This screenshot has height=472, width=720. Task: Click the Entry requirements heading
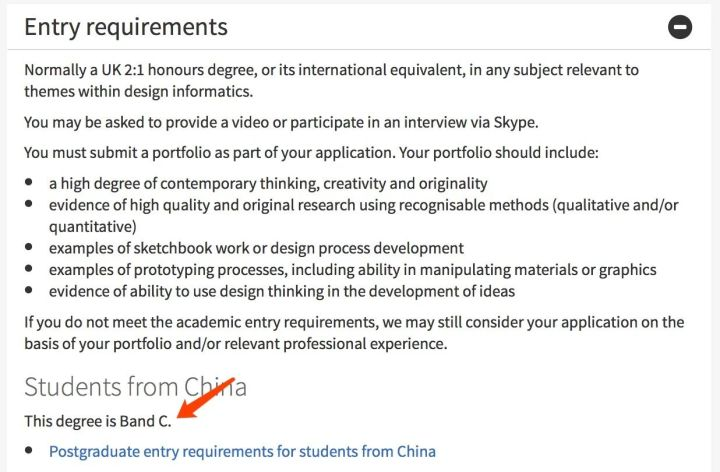pyautogui.click(x=126, y=27)
